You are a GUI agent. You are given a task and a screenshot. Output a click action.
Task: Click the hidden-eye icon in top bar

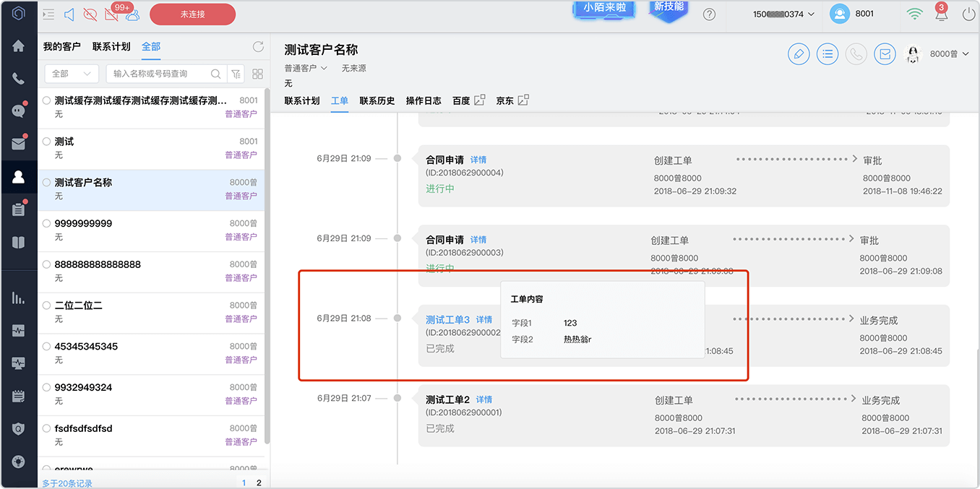(x=90, y=14)
